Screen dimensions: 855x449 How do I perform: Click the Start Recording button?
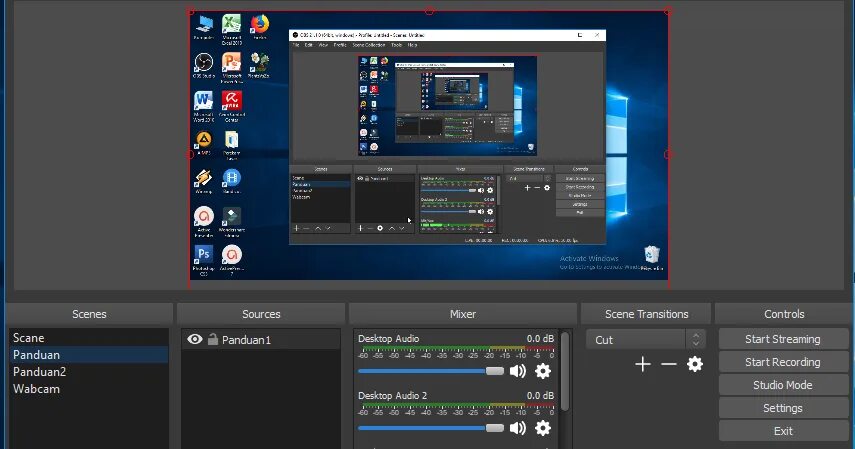782,362
